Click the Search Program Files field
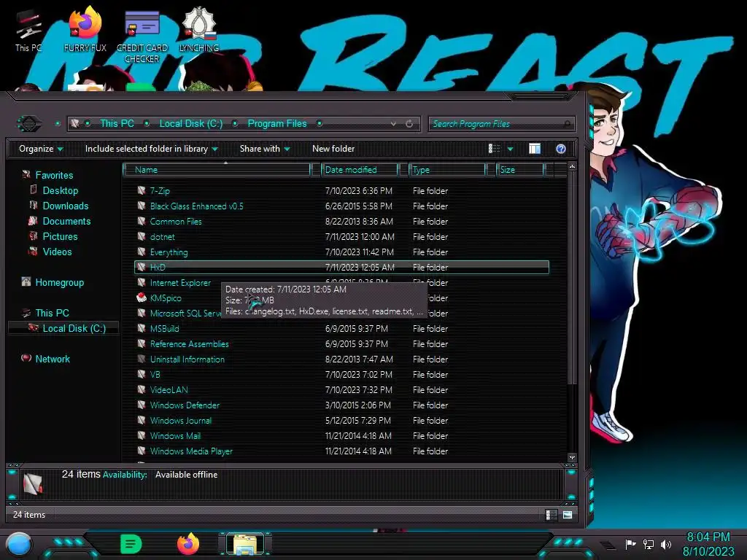Image resolution: width=747 pixels, height=560 pixels. [x=501, y=124]
